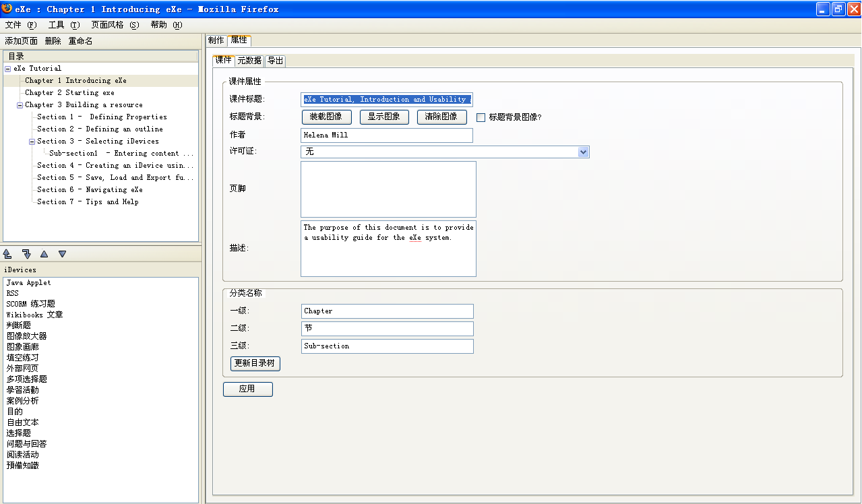This screenshot has width=862, height=504.
Task: Click the demote page arrow icon
Action: [26, 254]
